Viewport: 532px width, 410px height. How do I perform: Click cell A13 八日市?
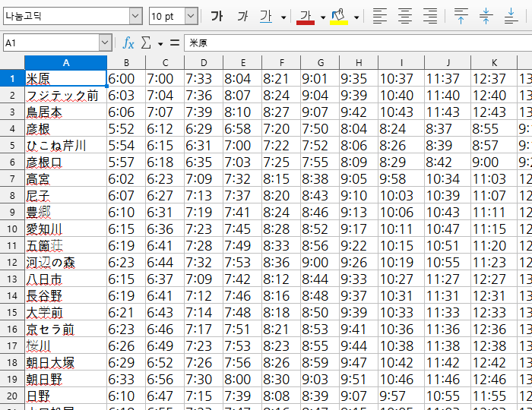pos(66,279)
